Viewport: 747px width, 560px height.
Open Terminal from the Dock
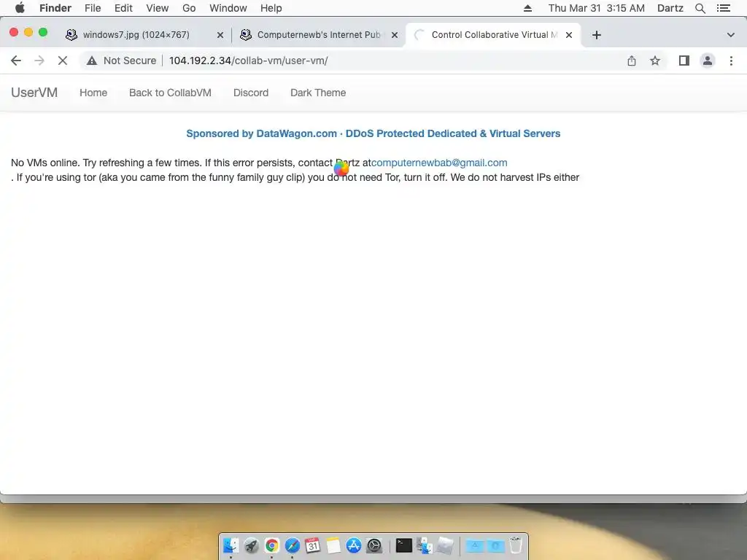403,545
